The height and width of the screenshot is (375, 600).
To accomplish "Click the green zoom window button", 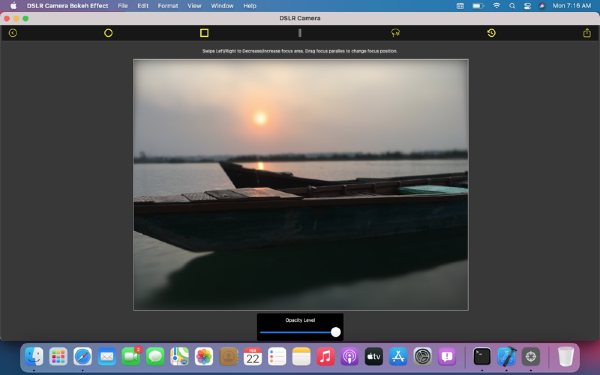I will pos(25,18).
